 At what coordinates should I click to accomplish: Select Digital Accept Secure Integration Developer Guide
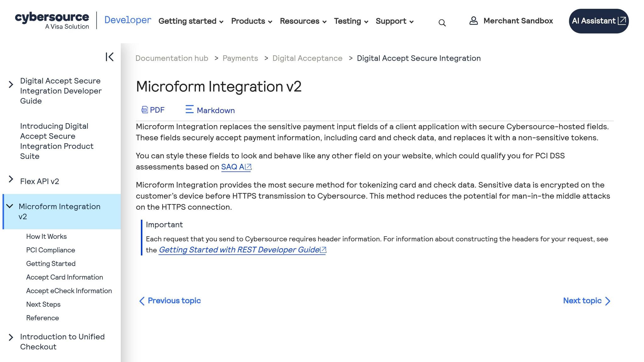pos(61,91)
